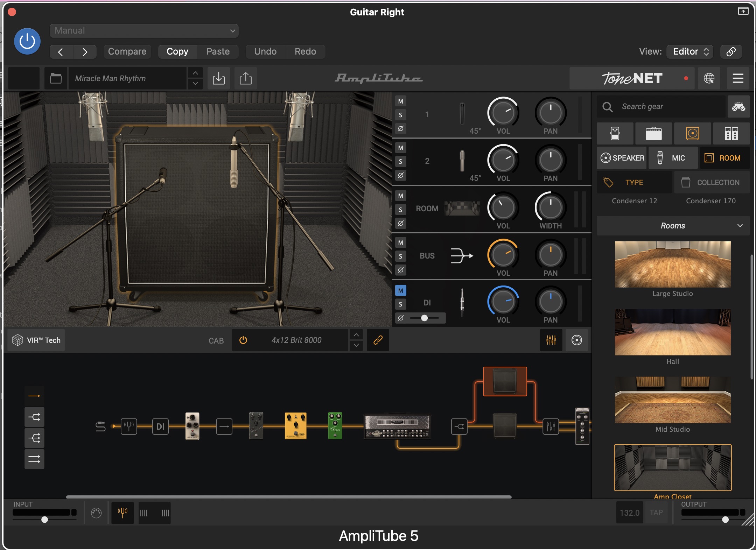Switch to the ROOM tab
Screen dimensions: 756x550
tap(724, 158)
